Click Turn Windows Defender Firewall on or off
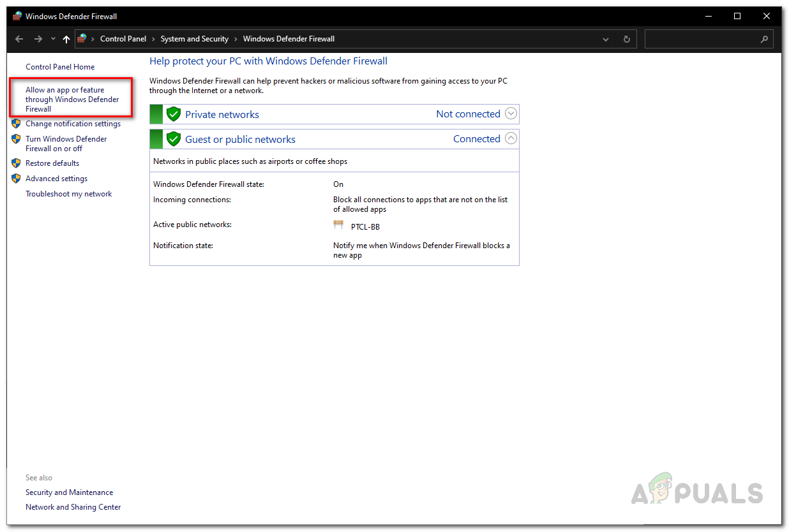The width and height of the screenshot is (789, 532). point(66,144)
